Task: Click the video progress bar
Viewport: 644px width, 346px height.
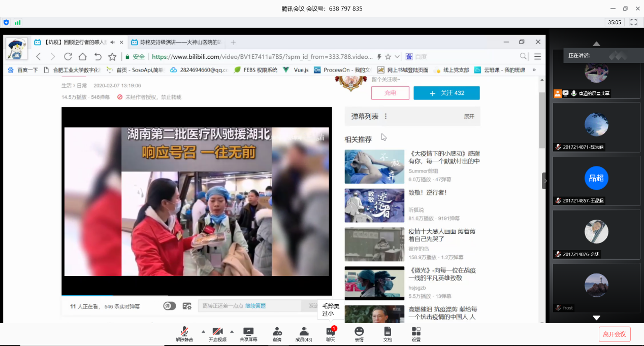Action: pos(197,295)
